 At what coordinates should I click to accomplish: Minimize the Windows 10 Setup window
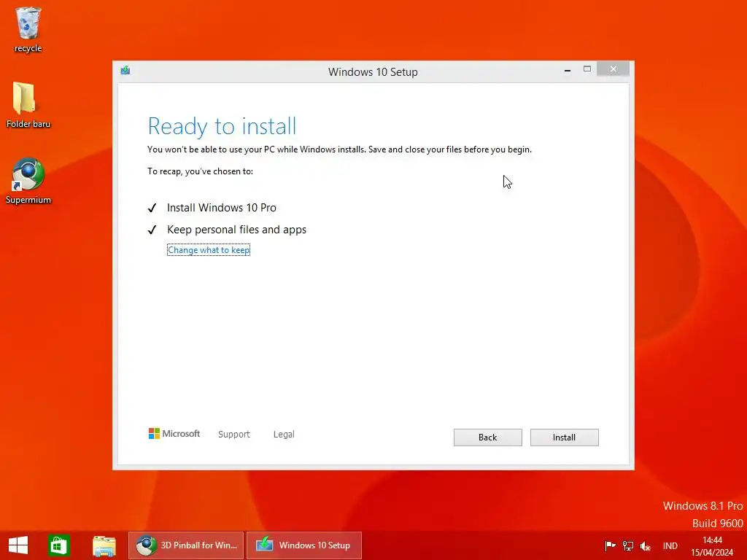click(x=567, y=70)
